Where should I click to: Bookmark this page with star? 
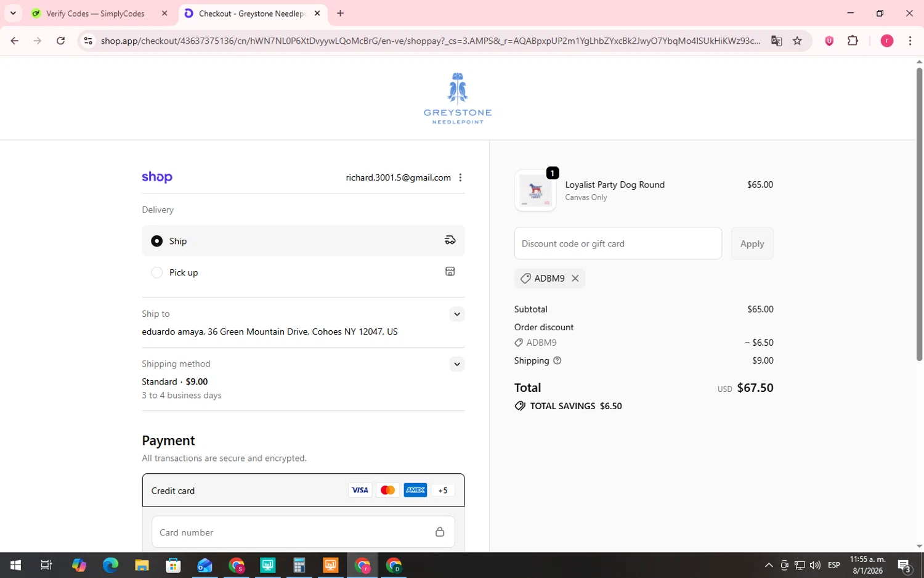798,41
